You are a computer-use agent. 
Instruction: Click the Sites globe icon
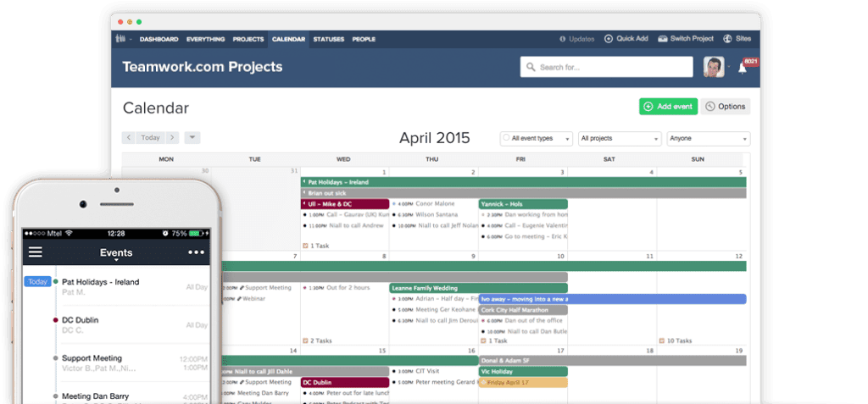tap(727, 39)
